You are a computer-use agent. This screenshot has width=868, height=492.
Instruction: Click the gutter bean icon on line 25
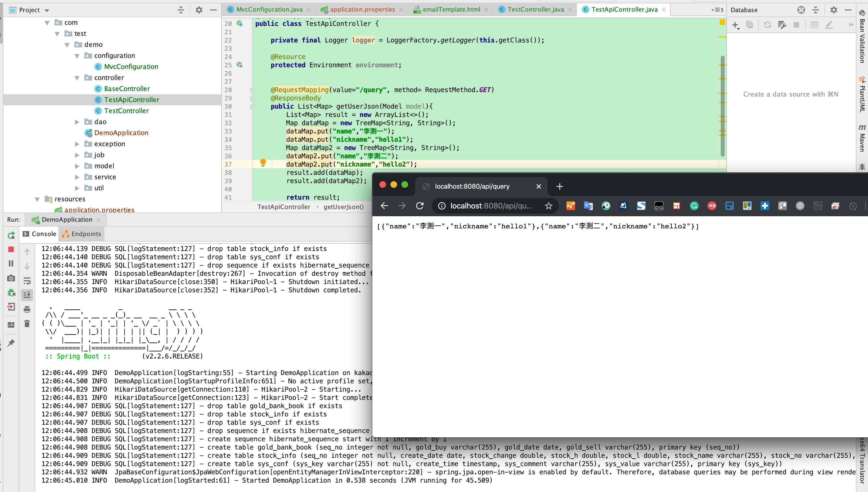point(239,65)
